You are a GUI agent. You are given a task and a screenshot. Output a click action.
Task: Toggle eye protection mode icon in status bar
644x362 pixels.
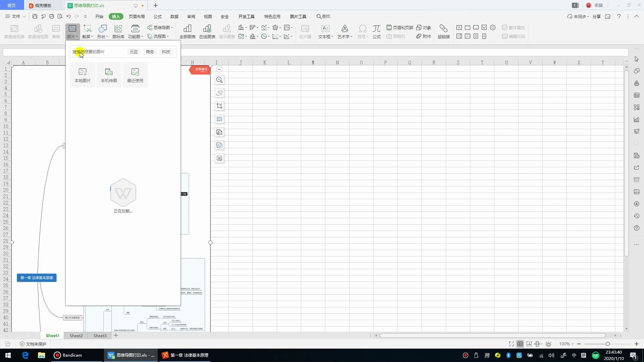tap(548, 344)
